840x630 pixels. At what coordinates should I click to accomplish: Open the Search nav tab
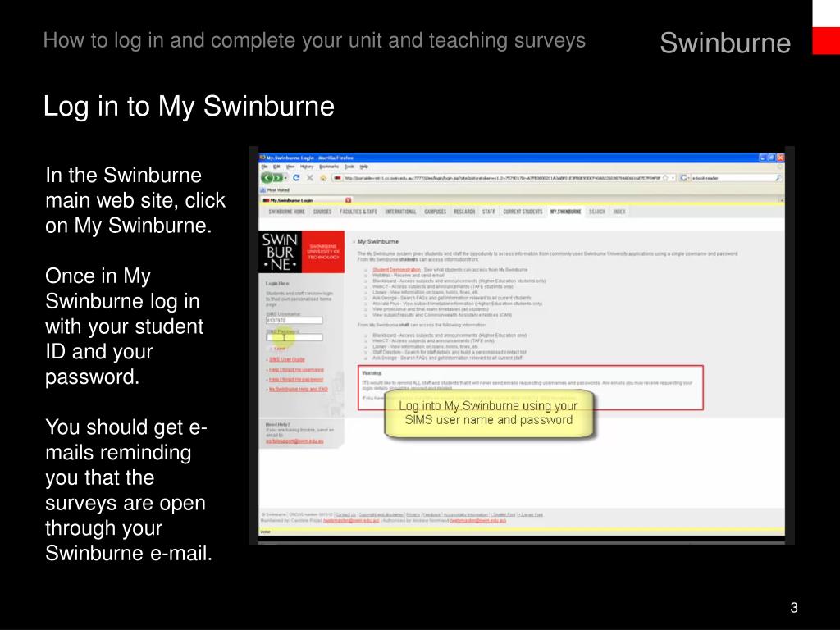click(597, 212)
